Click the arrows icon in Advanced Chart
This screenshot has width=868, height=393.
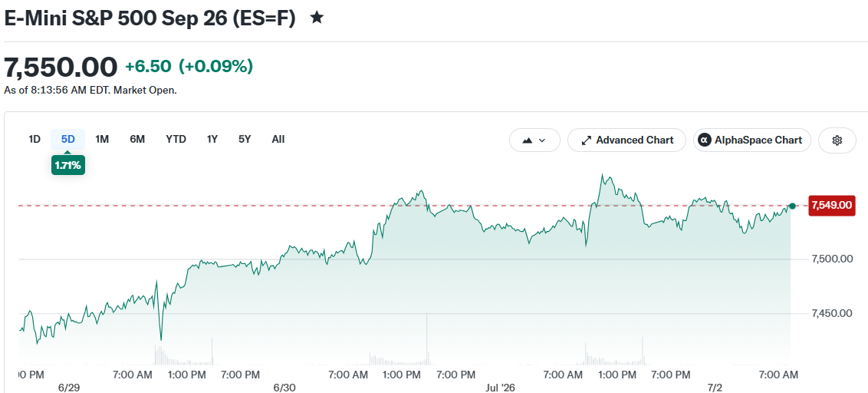click(x=587, y=140)
